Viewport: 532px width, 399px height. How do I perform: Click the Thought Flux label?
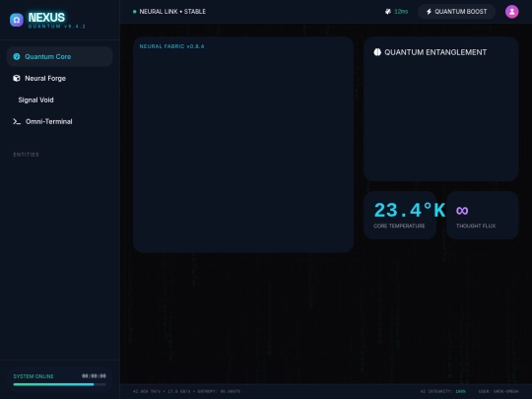coord(476,226)
